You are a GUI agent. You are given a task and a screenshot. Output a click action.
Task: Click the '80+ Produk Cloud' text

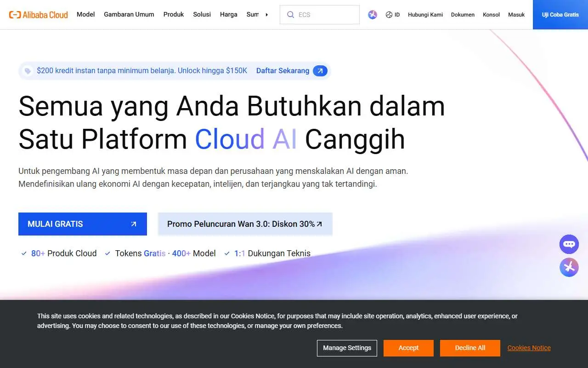[x=64, y=253]
